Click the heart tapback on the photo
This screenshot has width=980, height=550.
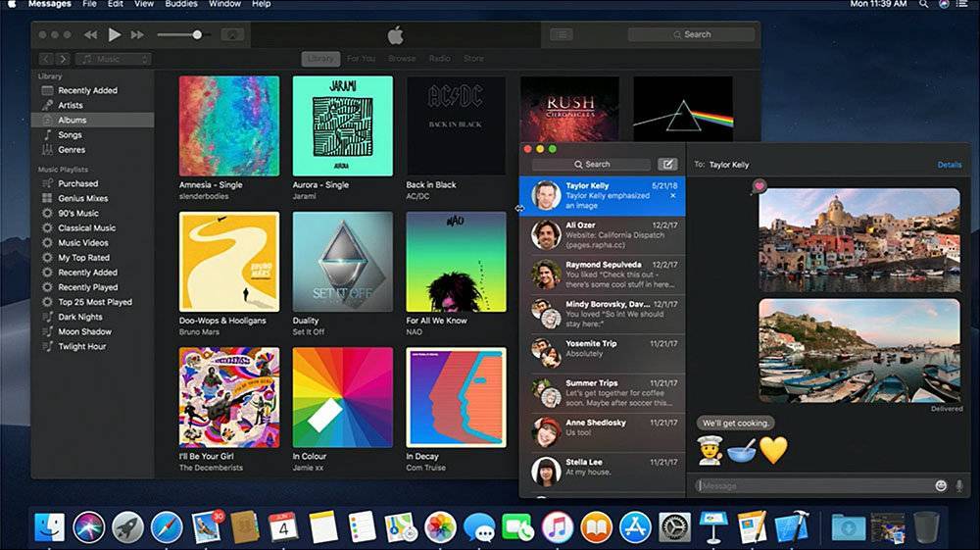coord(759,185)
